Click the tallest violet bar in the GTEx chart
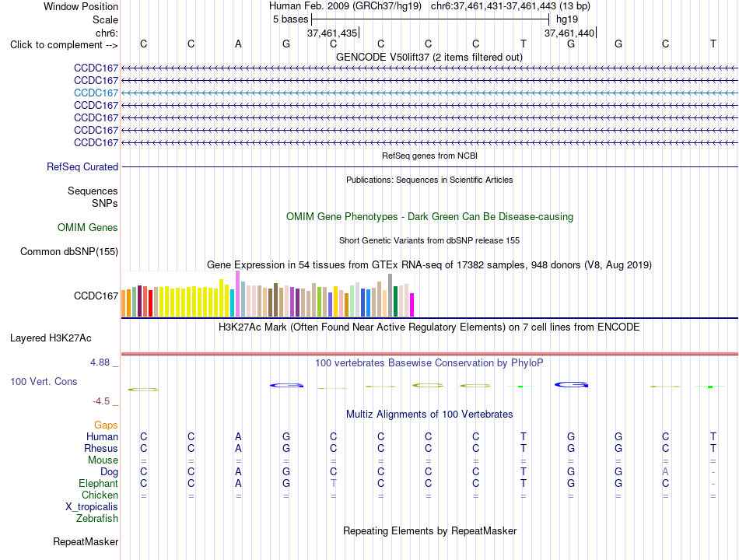The width and height of the screenshot is (739, 560). (237, 294)
